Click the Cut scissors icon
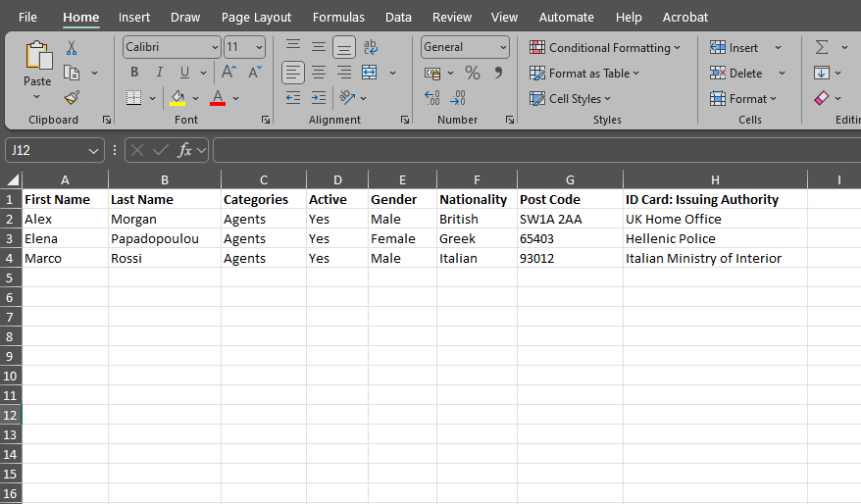 point(72,47)
